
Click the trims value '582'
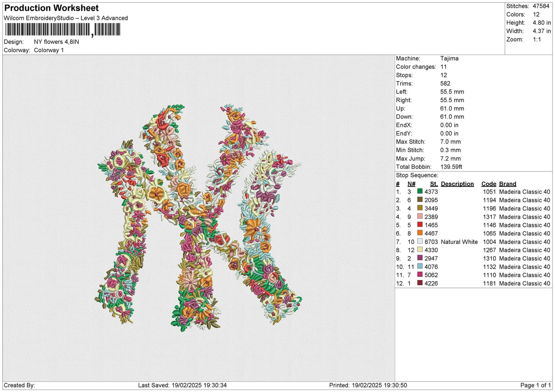[445, 83]
